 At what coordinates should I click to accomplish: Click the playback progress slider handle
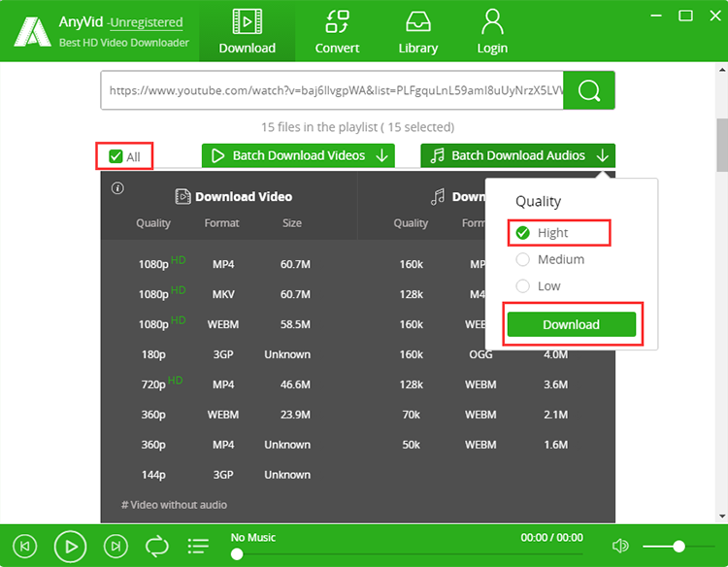click(237, 554)
